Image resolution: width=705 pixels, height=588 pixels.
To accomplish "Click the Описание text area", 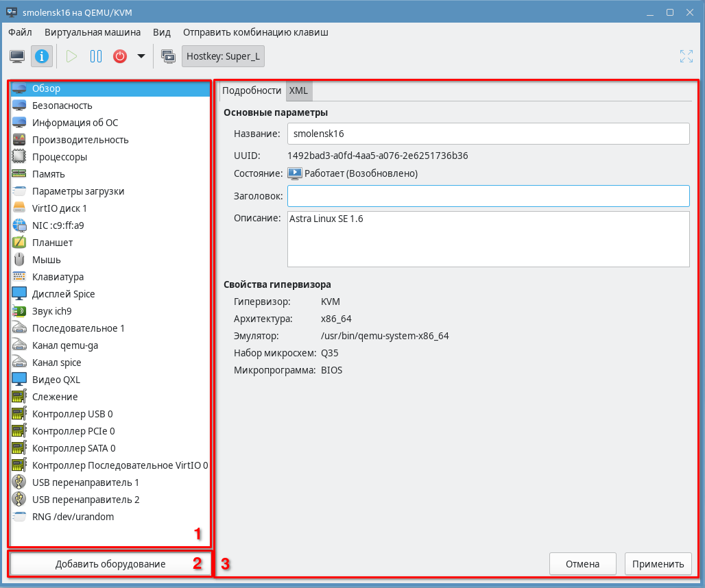I will tap(488, 238).
